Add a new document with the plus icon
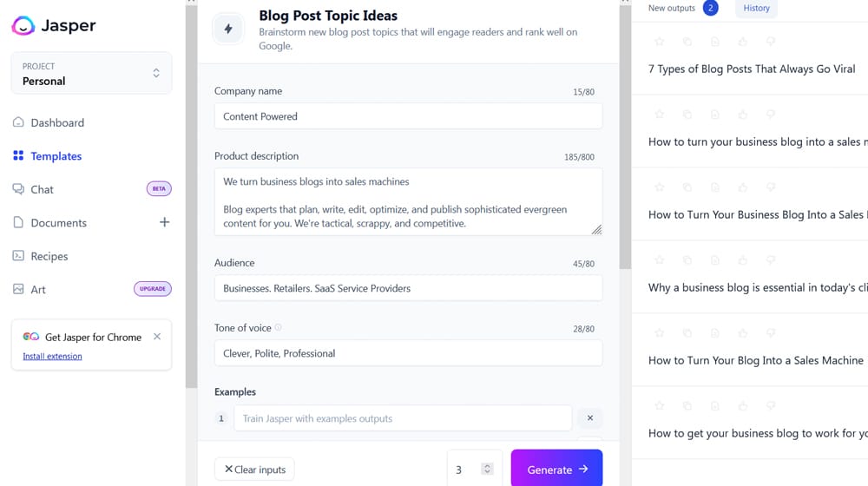 pos(164,222)
